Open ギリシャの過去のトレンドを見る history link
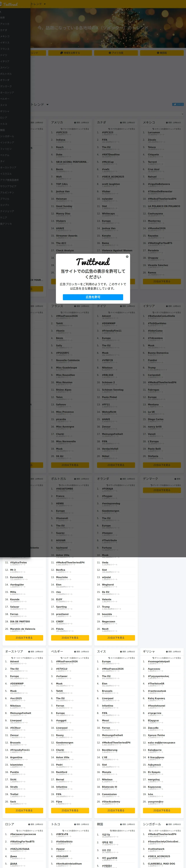The height and width of the screenshot is (868, 186). tap(166, 658)
